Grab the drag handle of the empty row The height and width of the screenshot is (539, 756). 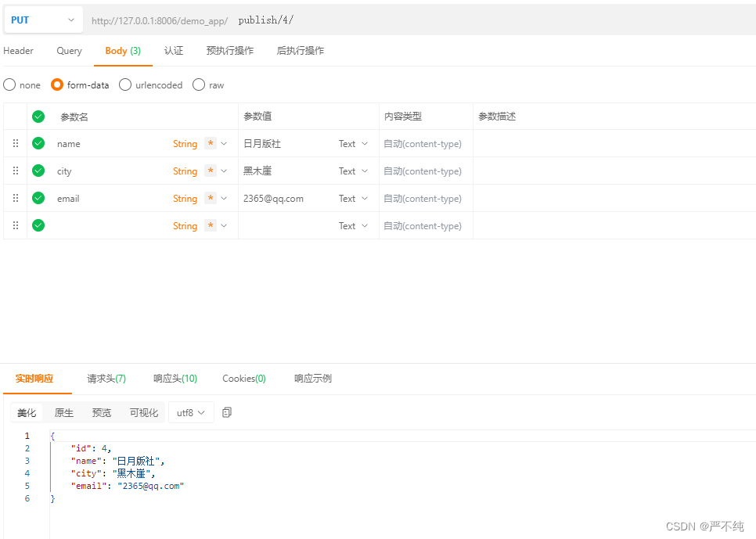tap(16, 225)
